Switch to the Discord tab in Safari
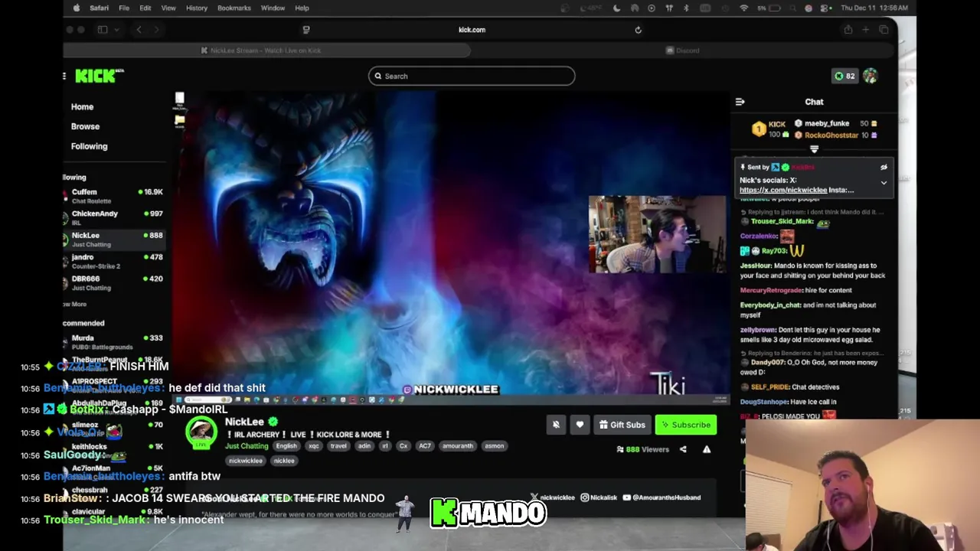The image size is (980, 551). coord(682,51)
